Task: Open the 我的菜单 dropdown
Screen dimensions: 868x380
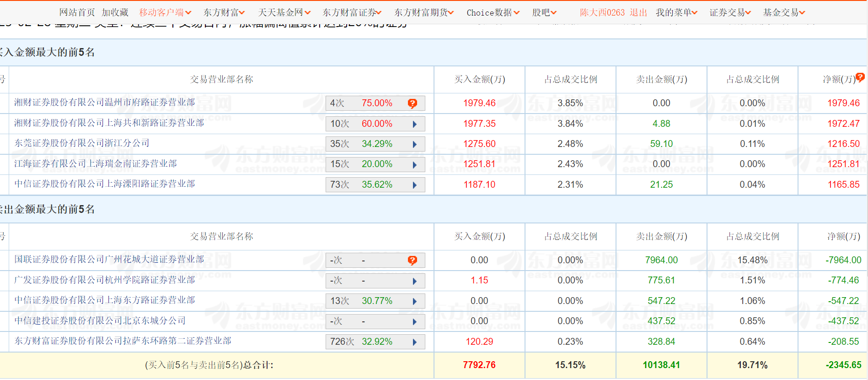Action: coord(676,12)
